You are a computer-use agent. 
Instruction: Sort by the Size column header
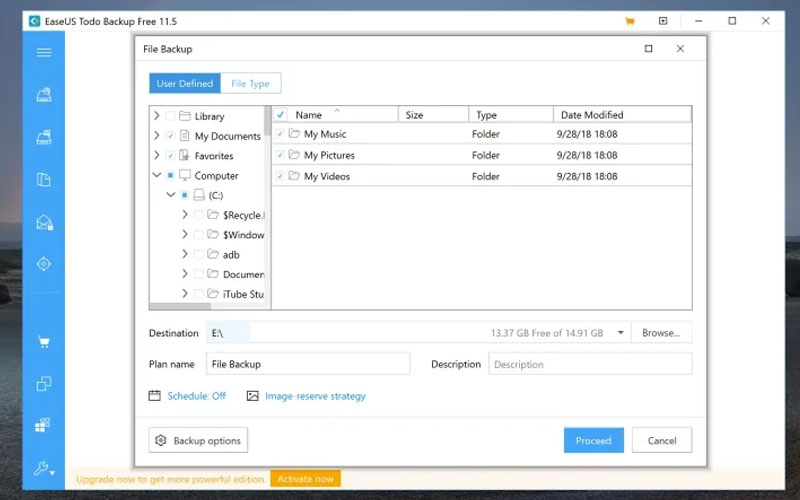click(x=433, y=115)
